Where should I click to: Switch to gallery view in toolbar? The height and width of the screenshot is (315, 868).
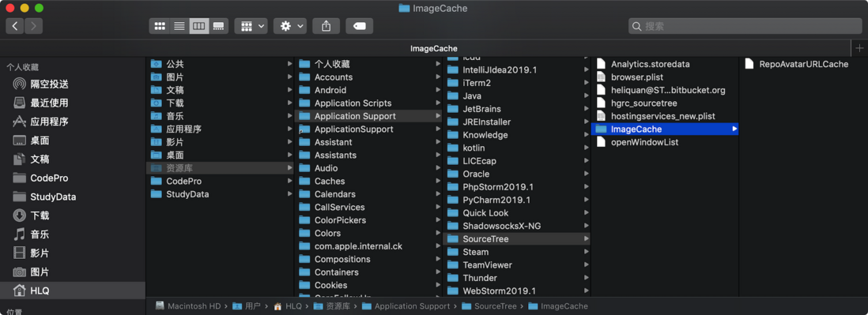(x=219, y=26)
